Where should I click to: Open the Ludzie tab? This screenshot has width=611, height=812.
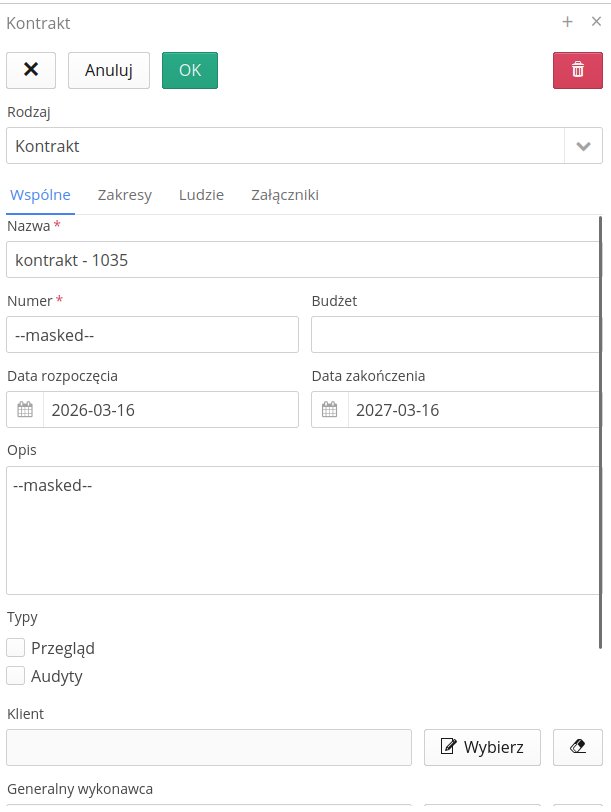[x=201, y=195]
